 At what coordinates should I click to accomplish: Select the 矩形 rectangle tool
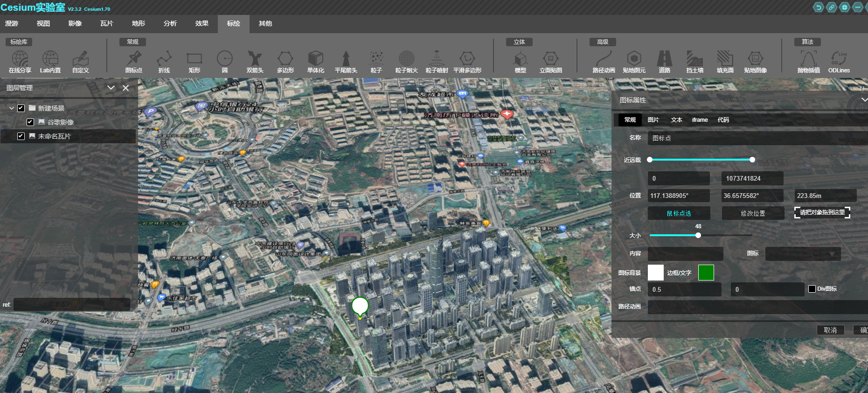pos(194,62)
